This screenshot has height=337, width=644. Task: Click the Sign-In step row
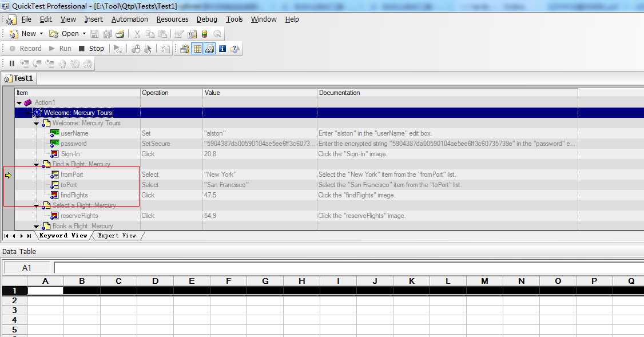coord(296,154)
